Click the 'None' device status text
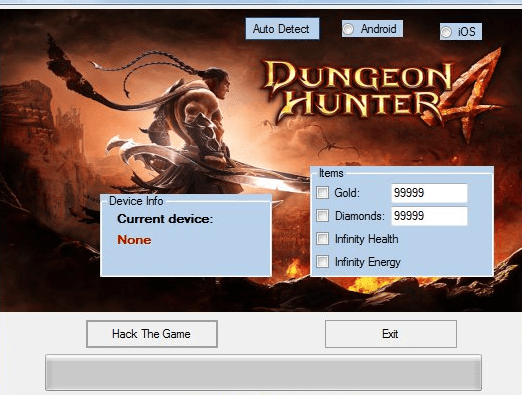The height and width of the screenshot is (395, 522). 134,240
